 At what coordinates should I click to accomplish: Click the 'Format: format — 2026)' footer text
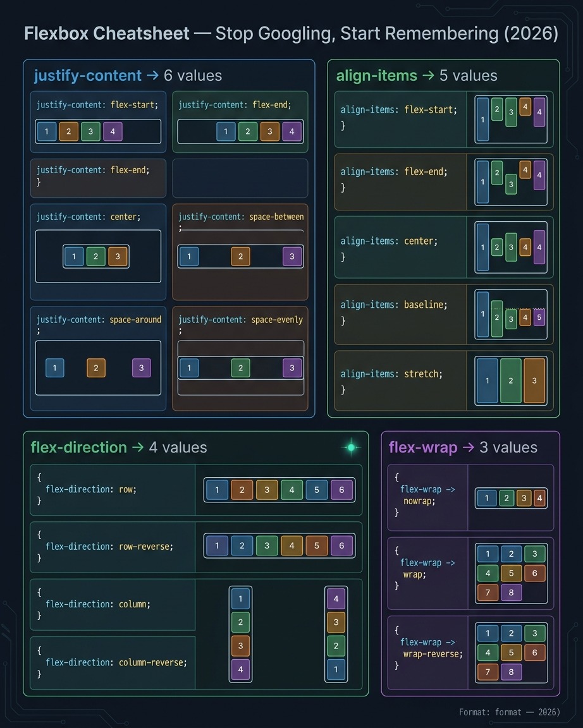509,712
